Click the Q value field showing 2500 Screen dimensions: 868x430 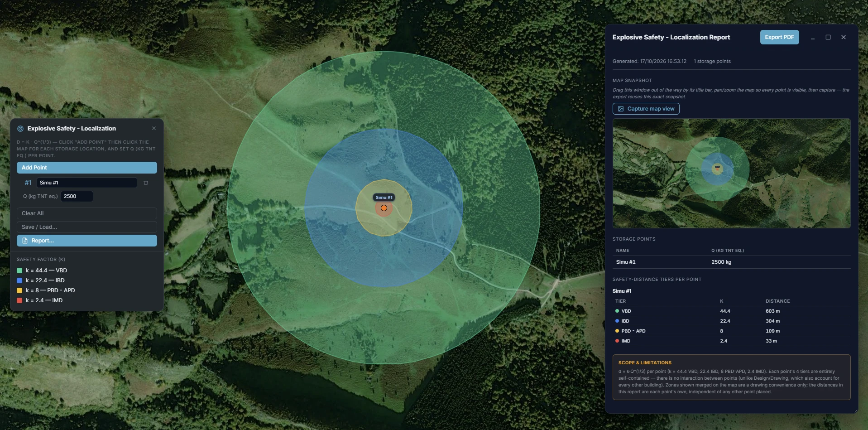[x=77, y=196]
